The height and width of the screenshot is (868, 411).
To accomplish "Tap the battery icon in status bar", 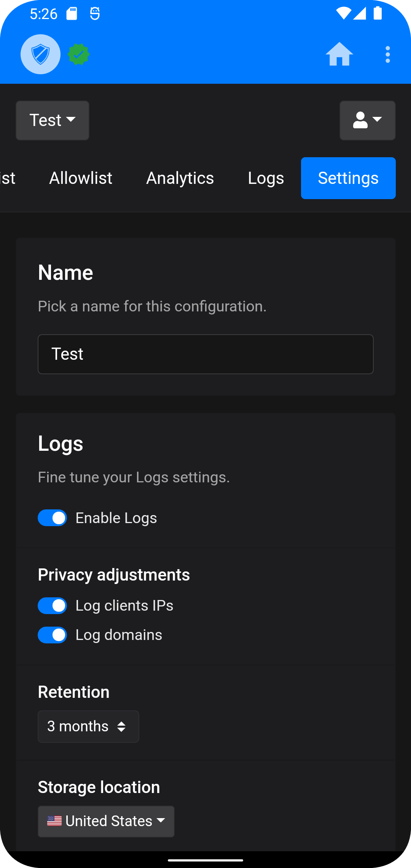I will click(378, 13).
